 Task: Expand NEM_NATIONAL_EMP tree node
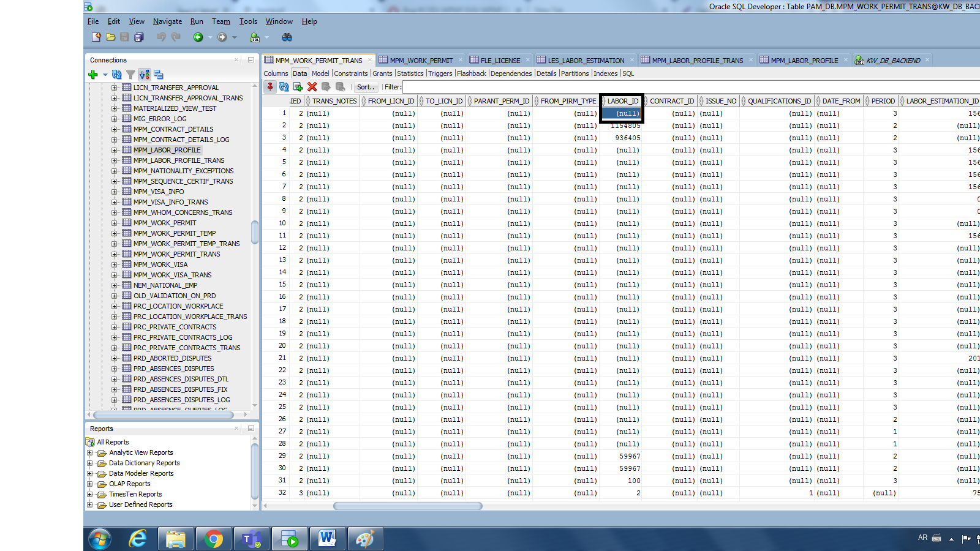(x=114, y=285)
